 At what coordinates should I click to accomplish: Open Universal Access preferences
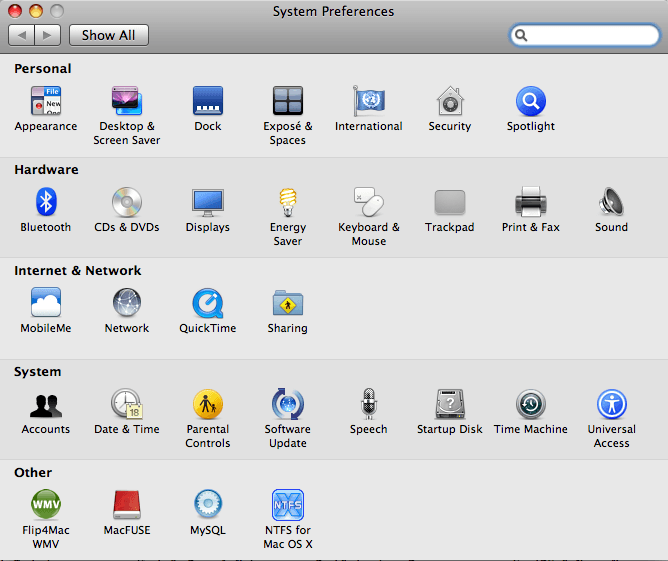click(x=611, y=404)
